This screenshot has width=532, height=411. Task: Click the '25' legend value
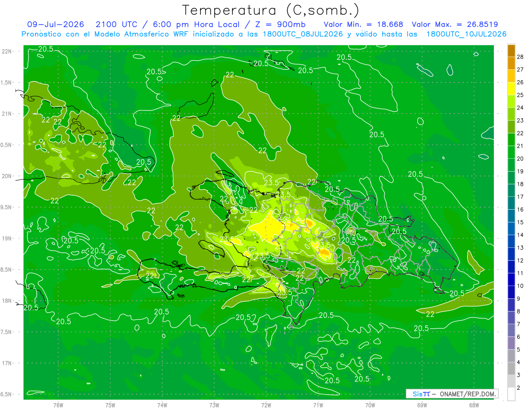(520, 95)
